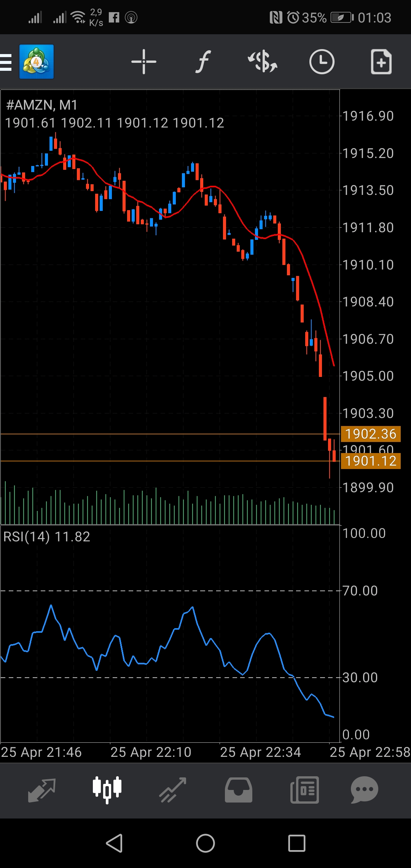Activate the crosshair cursor tool

pyautogui.click(x=143, y=62)
